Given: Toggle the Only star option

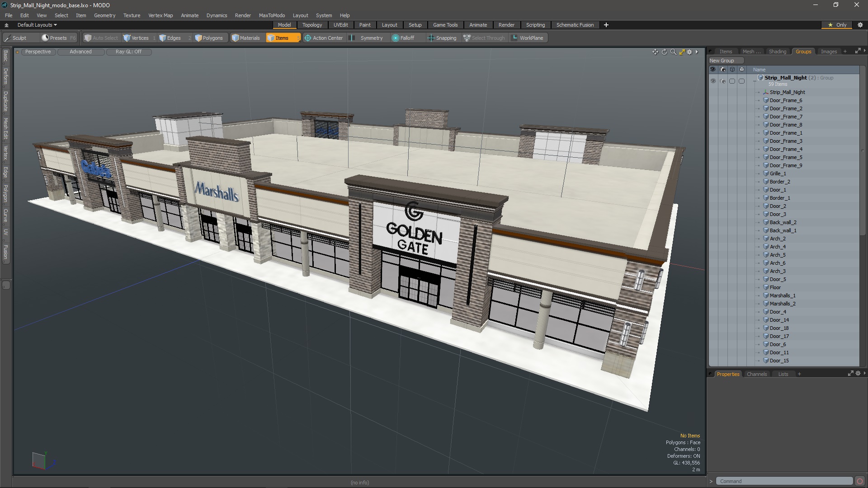Looking at the screenshot, I should pos(837,25).
